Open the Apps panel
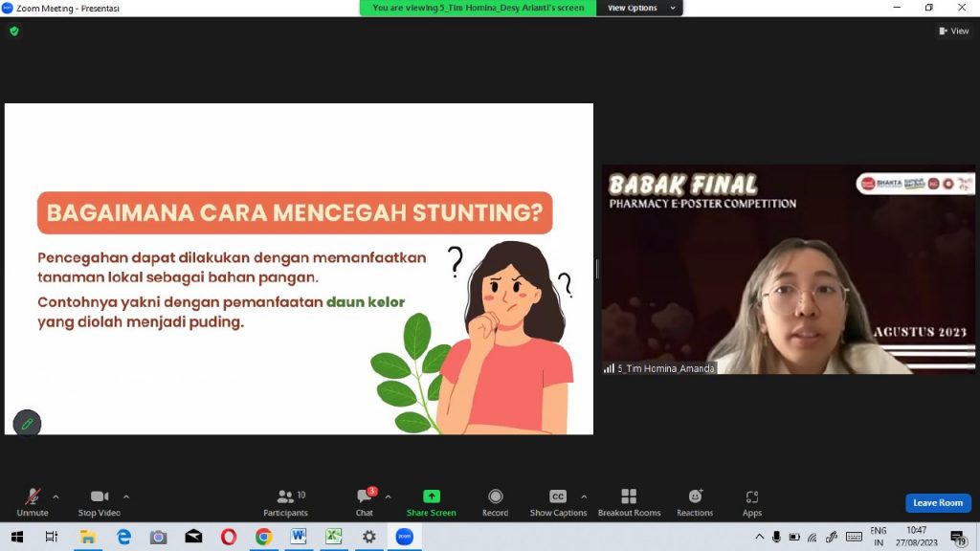The width and height of the screenshot is (980, 551). 752,501
